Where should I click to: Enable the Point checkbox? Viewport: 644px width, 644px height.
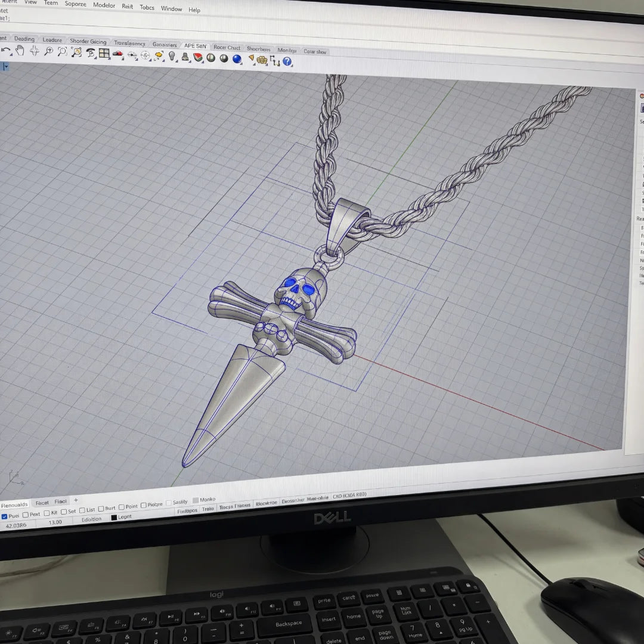(122, 507)
